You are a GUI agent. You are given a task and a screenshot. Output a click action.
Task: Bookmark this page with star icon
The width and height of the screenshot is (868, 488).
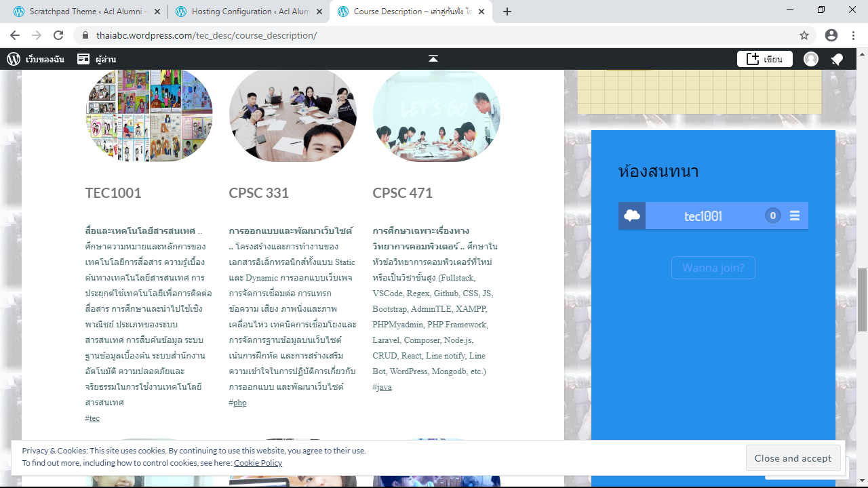(x=804, y=35)
